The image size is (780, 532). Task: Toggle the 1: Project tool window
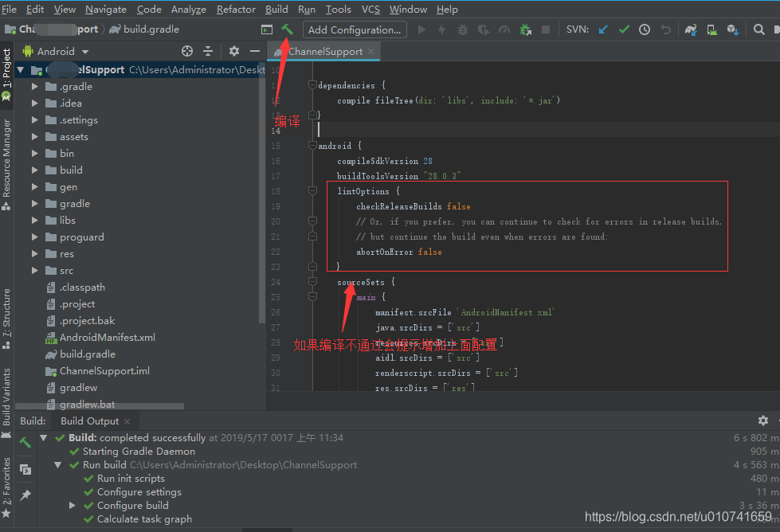[7, 68]
